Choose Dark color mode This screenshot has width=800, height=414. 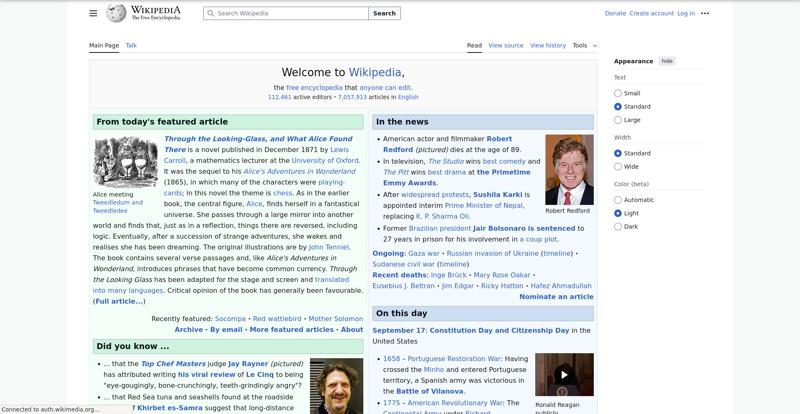click(618, 227)
